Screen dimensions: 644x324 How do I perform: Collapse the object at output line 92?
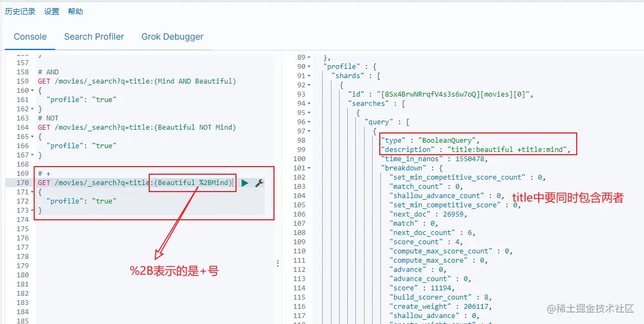click(309, 85)
